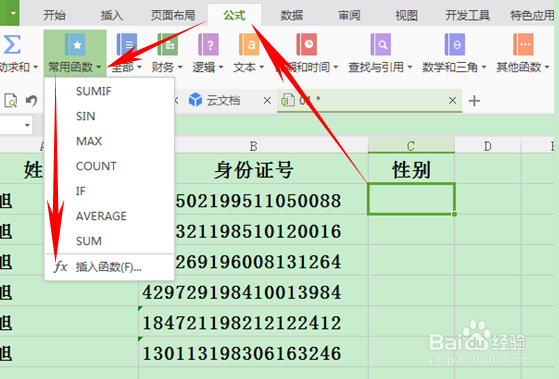Click the AutoSum sigma icon
Viewport: 559px width, 379px height.
coord(11,44)
